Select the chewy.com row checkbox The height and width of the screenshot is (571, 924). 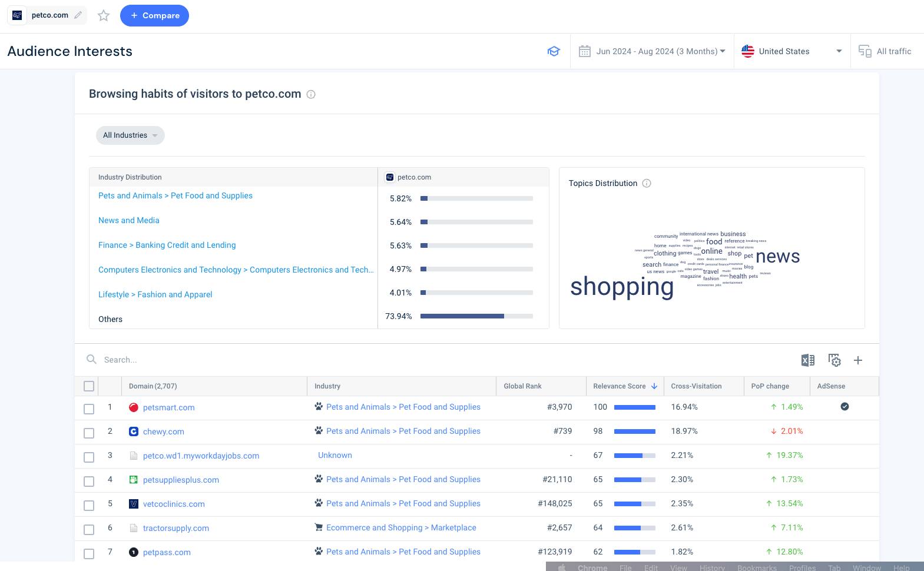coord(89,433)
